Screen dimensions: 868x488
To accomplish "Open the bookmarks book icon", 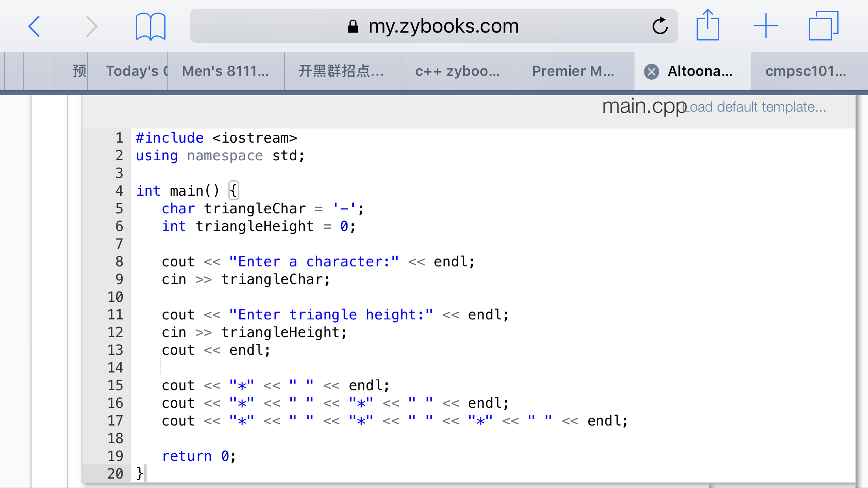I will click(151, 26).
